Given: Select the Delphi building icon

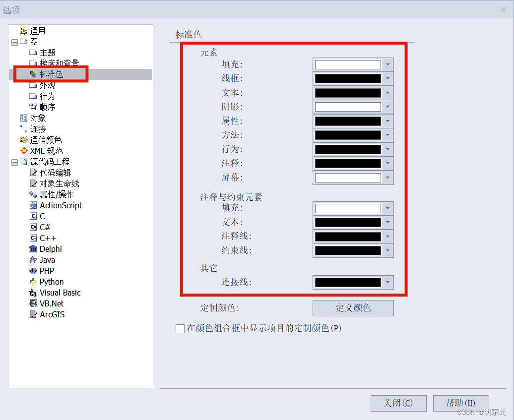Looking at the screenshot, I should [x=33, y=249].
